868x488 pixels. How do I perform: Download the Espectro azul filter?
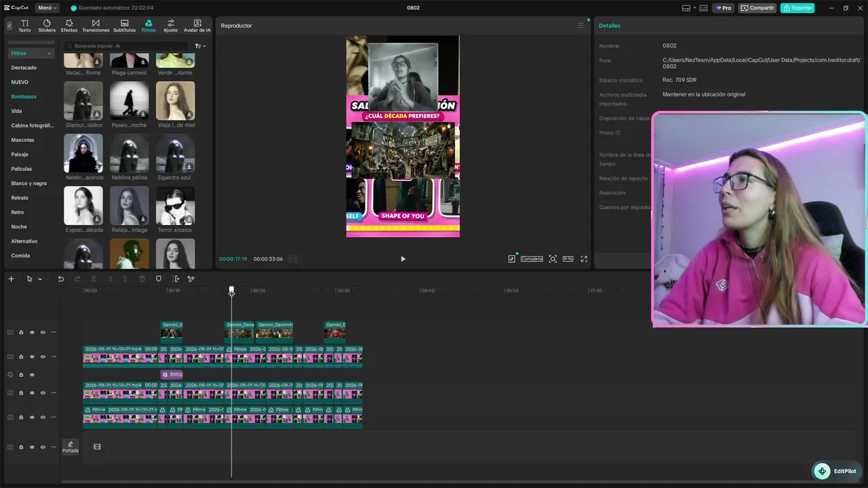click(x=189, y=167)
